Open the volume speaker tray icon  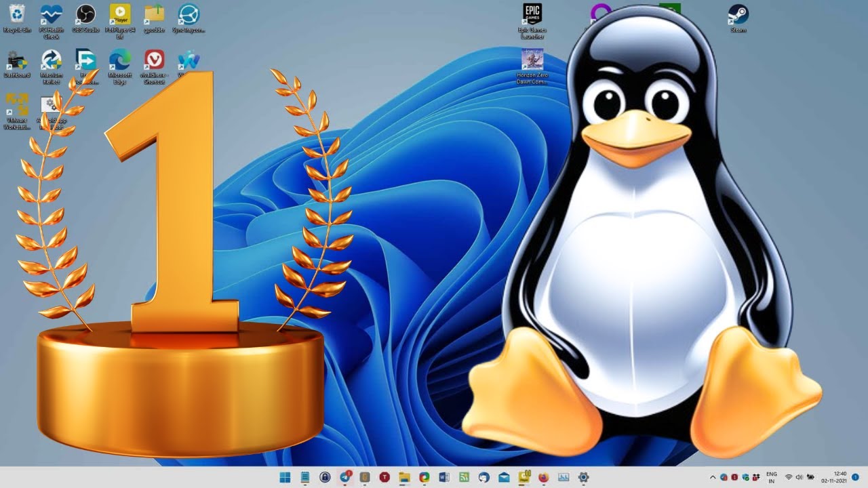pos(799,477)
